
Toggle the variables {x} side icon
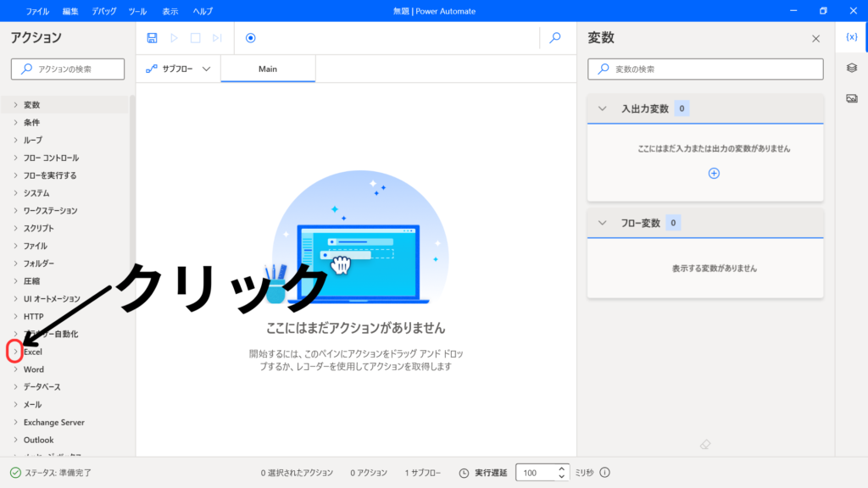coord(851,37)
